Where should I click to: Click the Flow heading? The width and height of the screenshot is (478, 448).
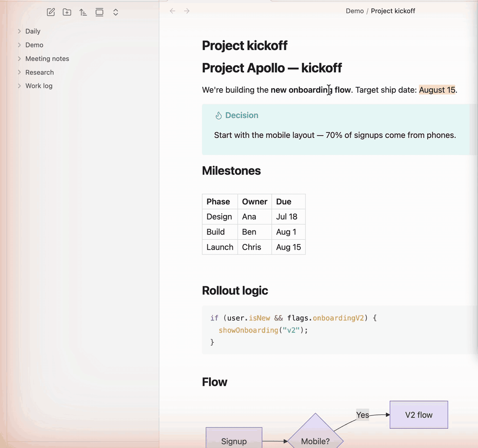pos(215,382)
